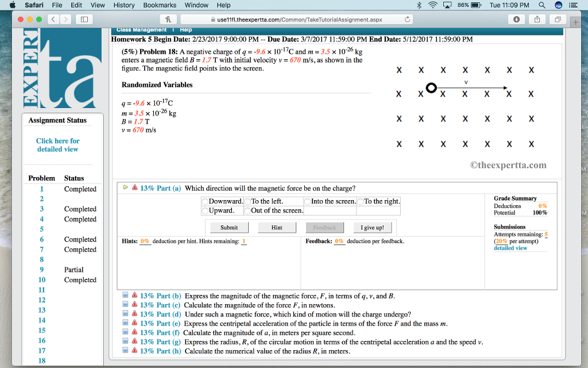Open the Help link in header
This screenshot has width=588, height=368.
pos(185,30)
